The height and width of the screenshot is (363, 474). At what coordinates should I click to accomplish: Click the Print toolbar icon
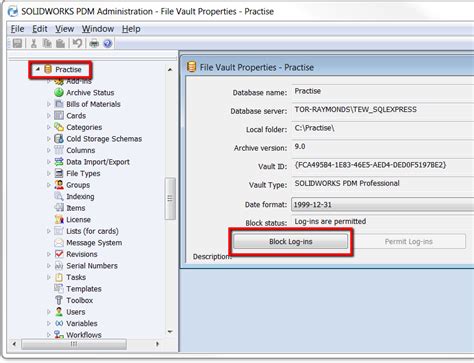(94, 43)
